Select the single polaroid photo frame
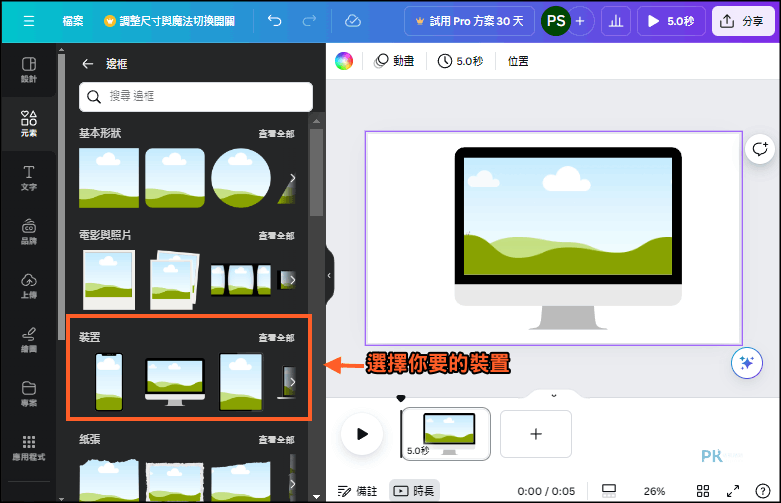Screen dimensions: 781x503 [x=109, y=280]
